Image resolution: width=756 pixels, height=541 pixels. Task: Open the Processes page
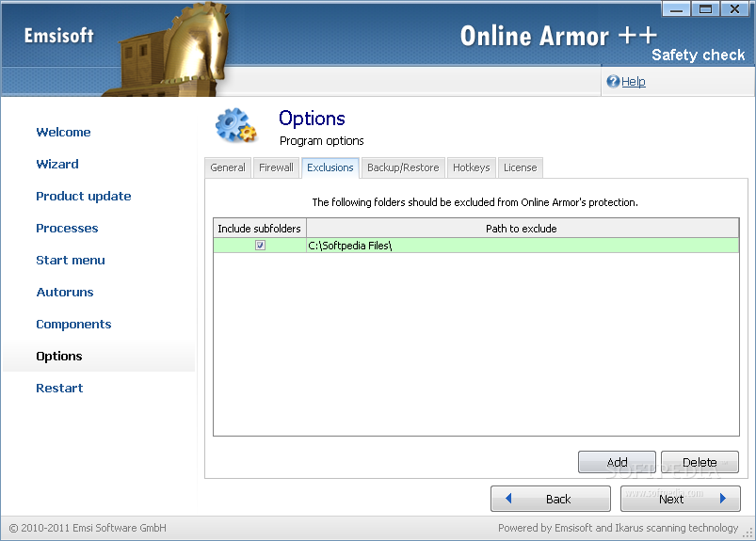[x=67, y=228]
